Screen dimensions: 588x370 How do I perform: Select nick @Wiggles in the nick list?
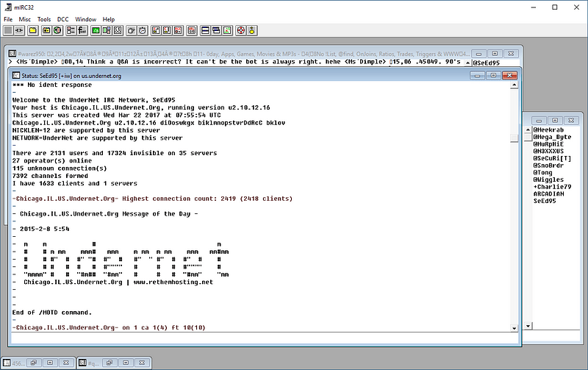coord(548,179)
